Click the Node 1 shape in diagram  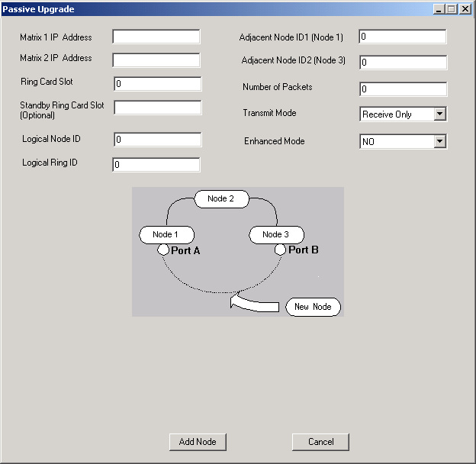166,234
